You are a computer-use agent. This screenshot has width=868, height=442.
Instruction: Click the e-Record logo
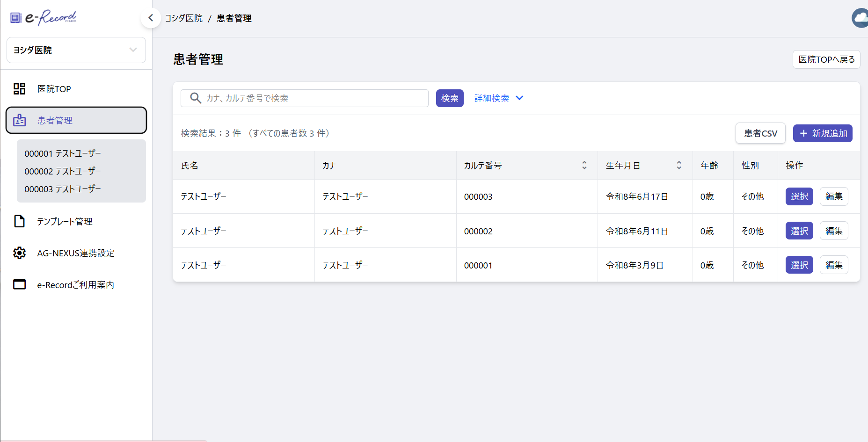pos(43,18)
